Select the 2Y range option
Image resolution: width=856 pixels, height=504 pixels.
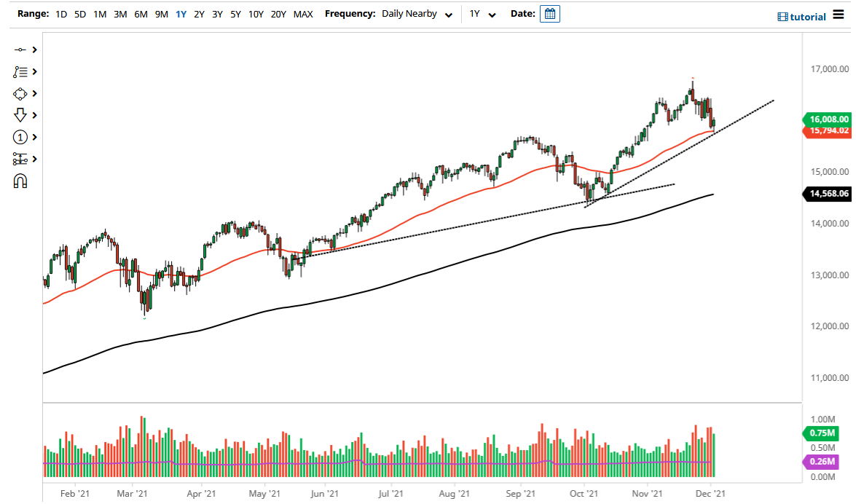(x=199, y=13)
